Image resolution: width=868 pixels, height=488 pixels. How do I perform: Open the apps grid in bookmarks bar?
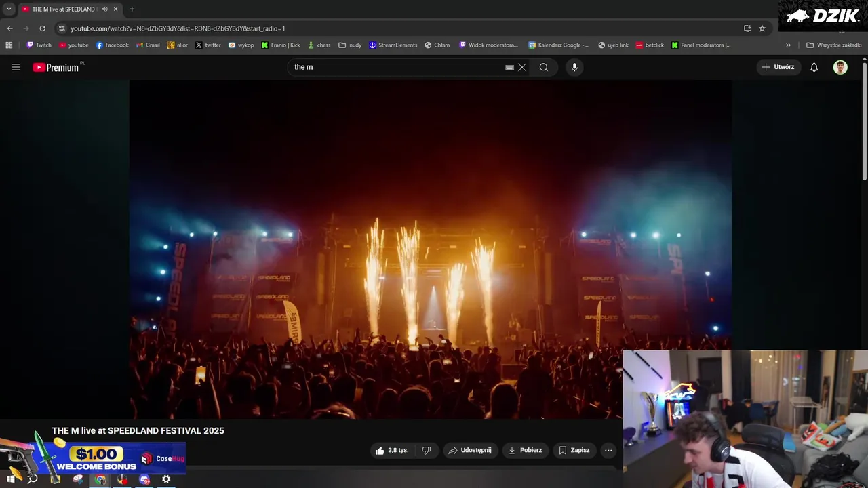(9, 45)
